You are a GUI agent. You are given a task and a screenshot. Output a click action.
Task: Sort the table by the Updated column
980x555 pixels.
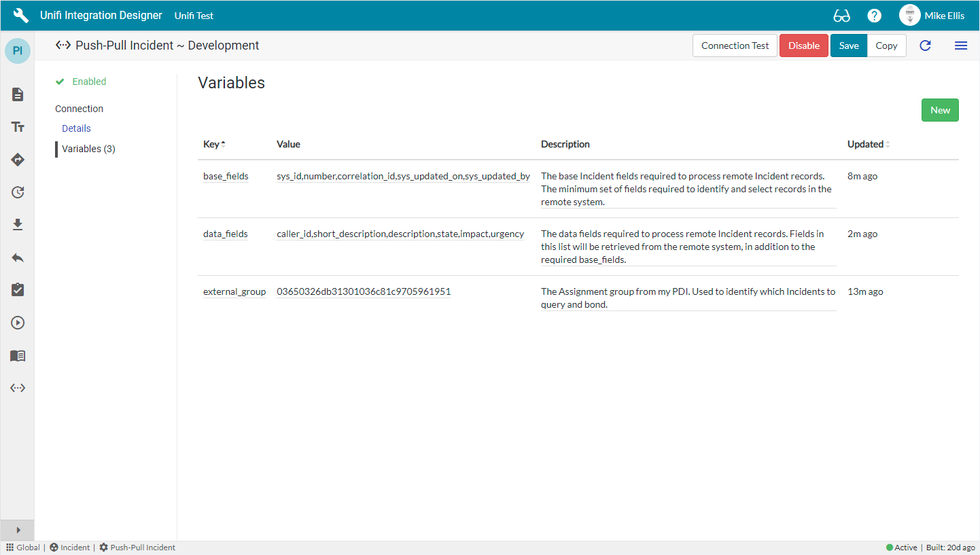point(866,144)
